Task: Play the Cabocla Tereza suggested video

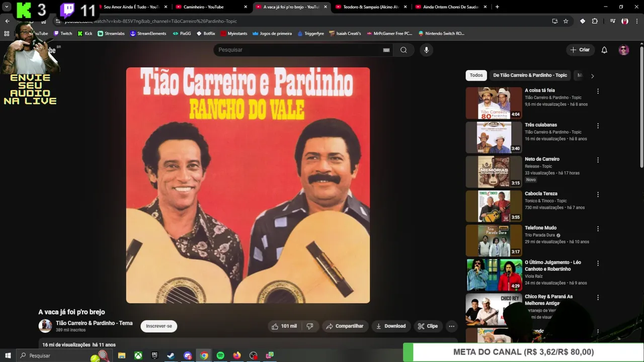Action: 494,206
